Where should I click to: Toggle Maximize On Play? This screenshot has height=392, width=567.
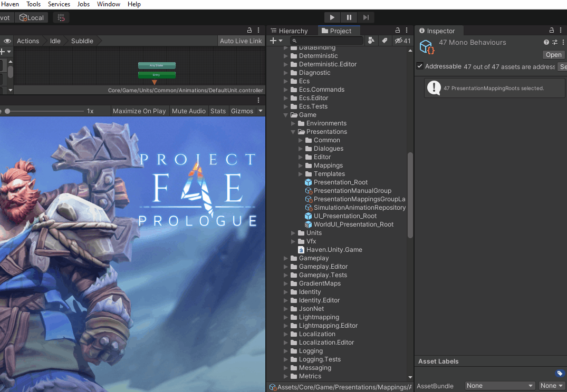139,111
